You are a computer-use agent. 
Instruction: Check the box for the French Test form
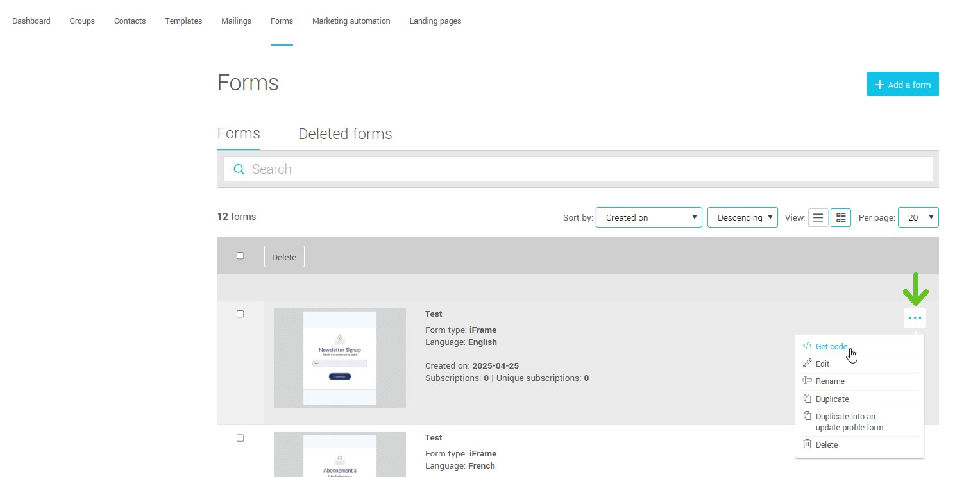(241, 438)
